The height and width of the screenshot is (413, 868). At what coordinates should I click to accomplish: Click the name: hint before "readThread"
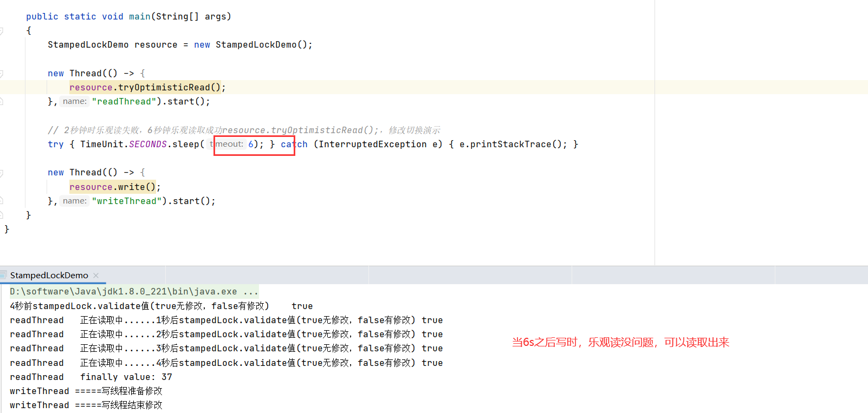[74, 101]
